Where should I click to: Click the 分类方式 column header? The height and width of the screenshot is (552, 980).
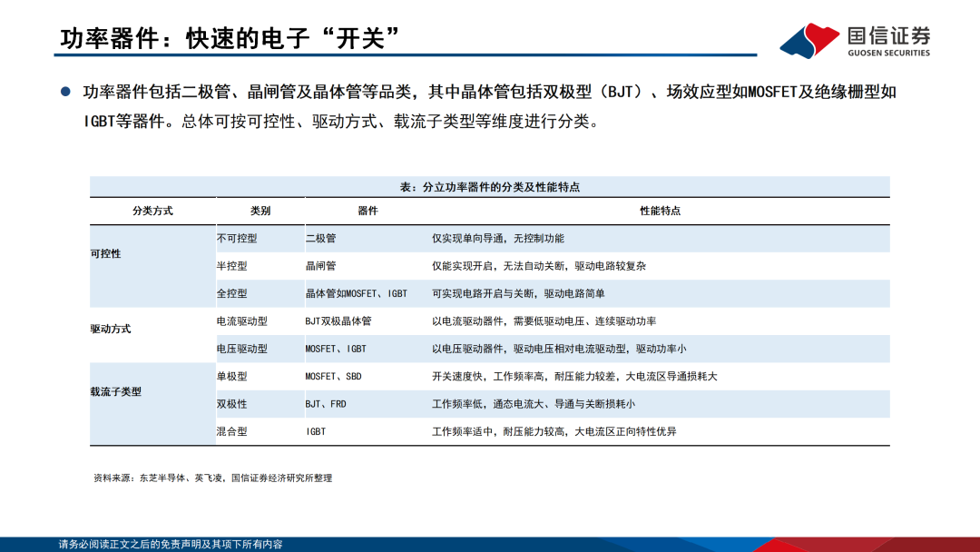152,212
